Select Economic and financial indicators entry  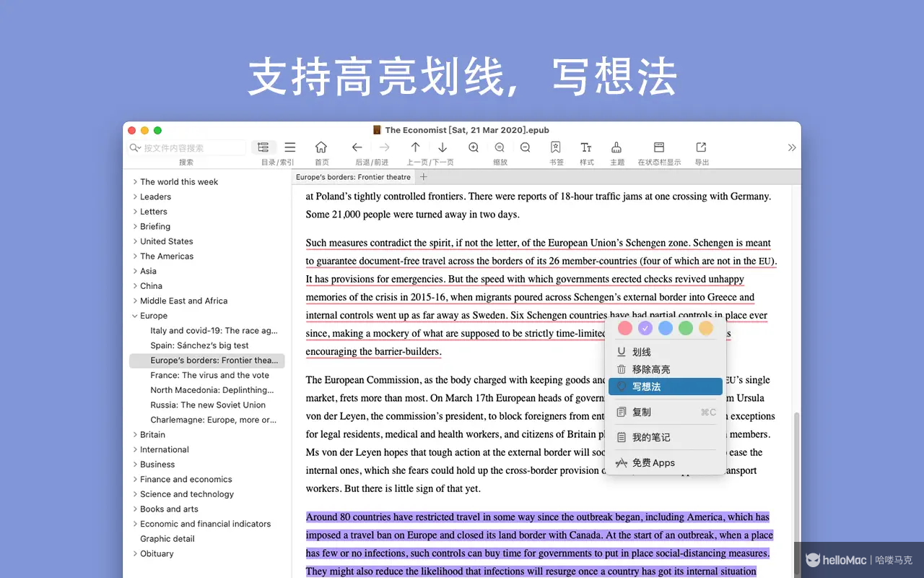(x=206, y=524)
